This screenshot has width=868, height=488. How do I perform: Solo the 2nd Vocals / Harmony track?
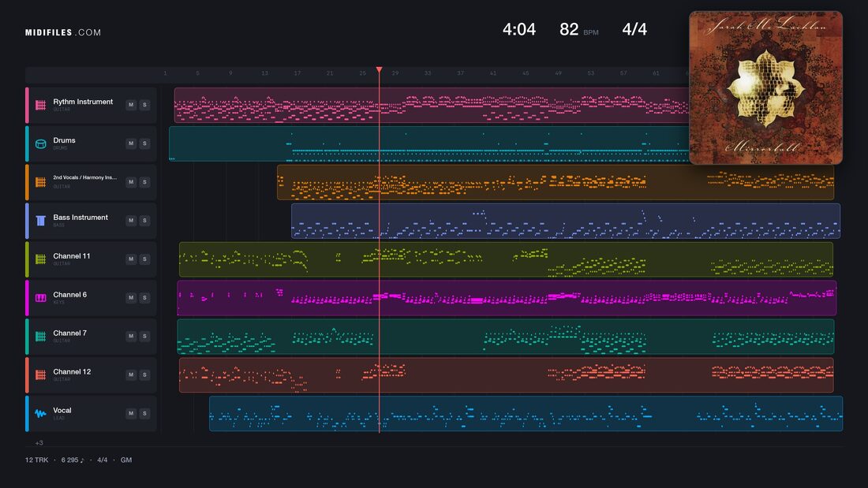pos(144,182)
